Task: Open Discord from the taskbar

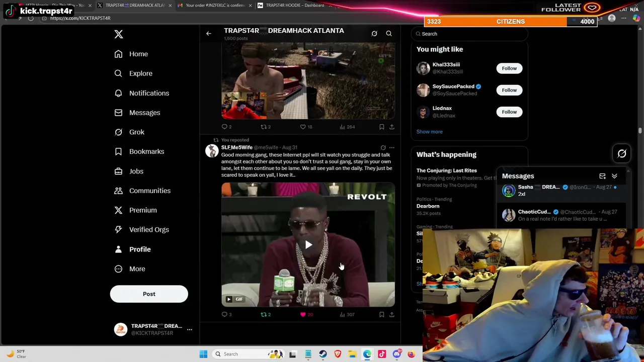Action: [x=397, y=354]
